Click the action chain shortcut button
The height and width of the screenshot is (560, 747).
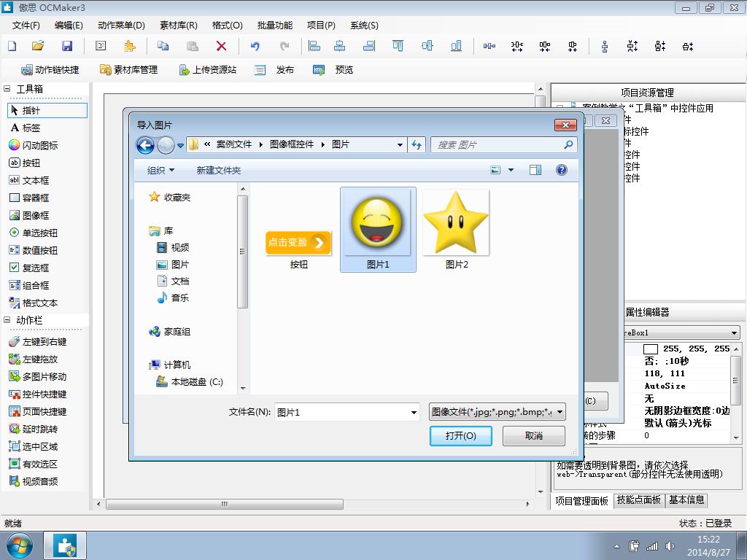click(50, 70)
